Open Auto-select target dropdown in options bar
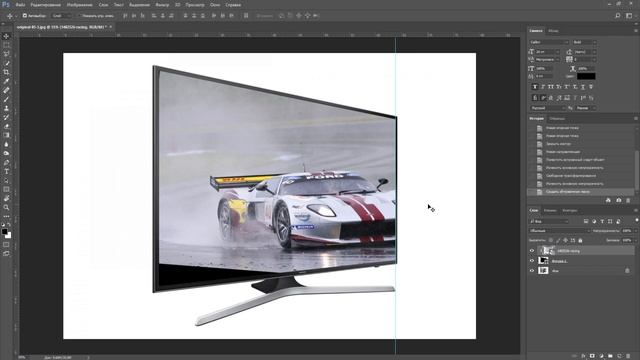The width and height of the screenshot is (640, 360). tap(61, 16)
